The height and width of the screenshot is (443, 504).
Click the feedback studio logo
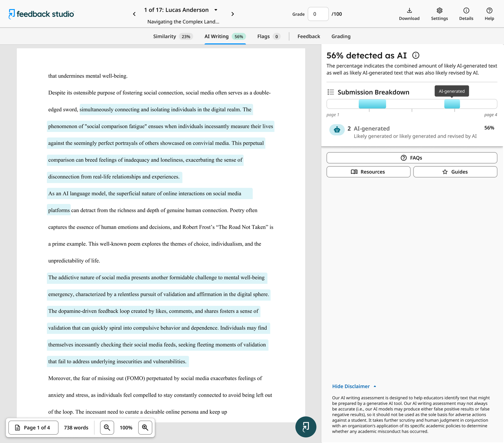[41, 14]
